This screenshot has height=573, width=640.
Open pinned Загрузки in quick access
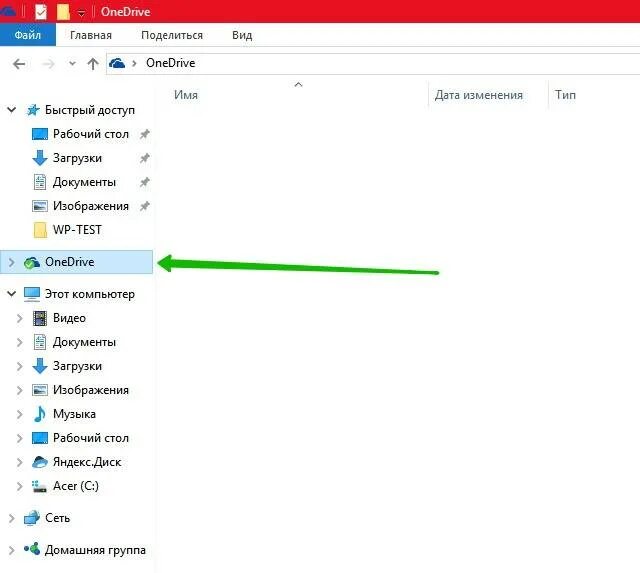coord(77,158)
